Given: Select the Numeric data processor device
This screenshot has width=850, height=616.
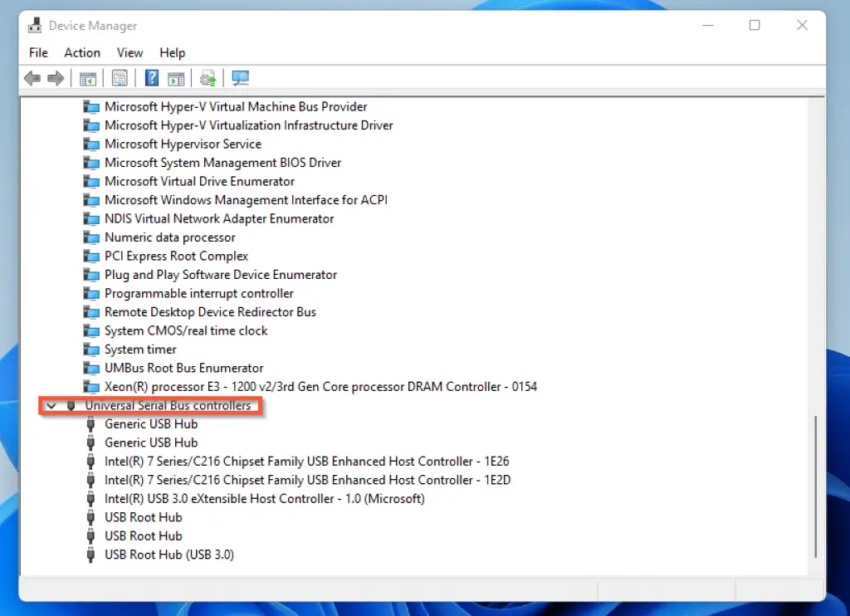Looking at the screenshot, I should click(x=169, y=237).
